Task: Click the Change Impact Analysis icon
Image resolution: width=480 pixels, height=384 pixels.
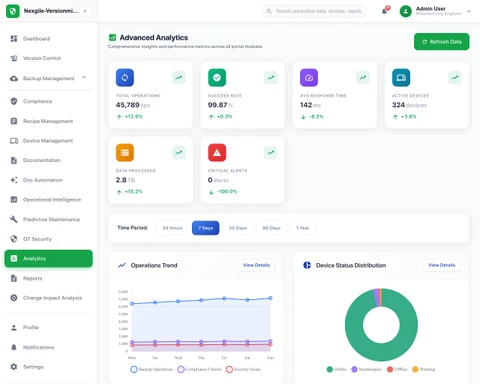Action: click(14, 298)
